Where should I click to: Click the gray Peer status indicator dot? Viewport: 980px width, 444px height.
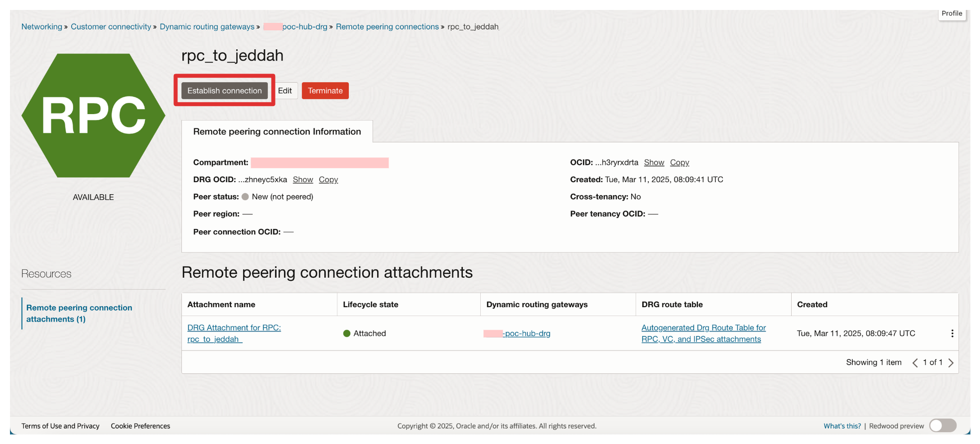(245, 197)
